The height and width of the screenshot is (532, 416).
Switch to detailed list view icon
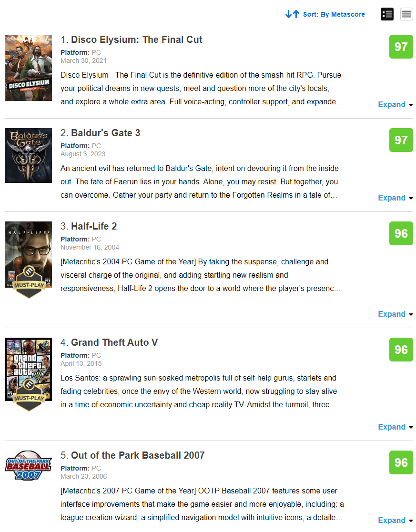(x=387, y=14)
